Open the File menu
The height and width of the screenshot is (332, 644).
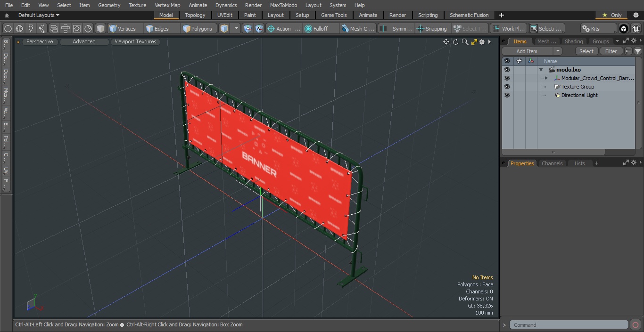(x=9, y=5)
